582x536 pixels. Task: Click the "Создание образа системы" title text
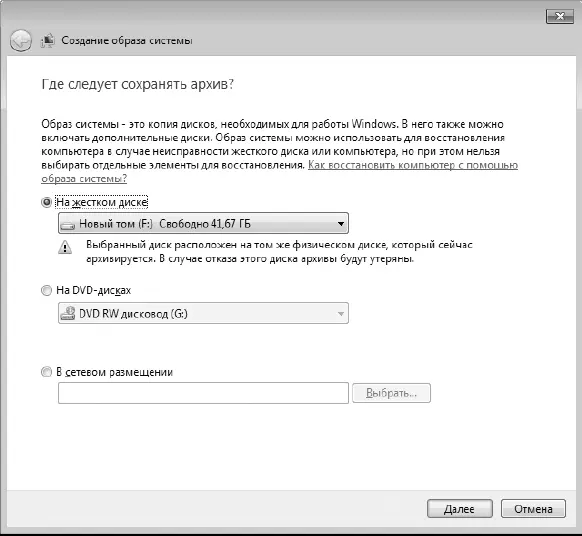click(x=127, y=40)
